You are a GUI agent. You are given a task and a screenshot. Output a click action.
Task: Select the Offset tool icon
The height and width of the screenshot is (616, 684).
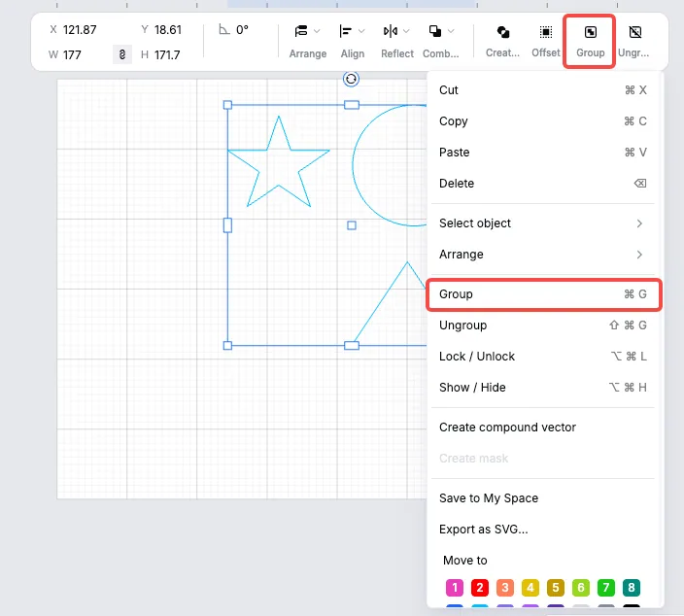point(546,32)
